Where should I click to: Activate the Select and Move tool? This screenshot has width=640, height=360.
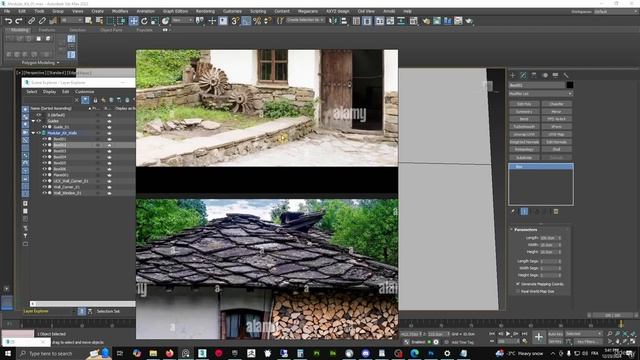[133, 21]
